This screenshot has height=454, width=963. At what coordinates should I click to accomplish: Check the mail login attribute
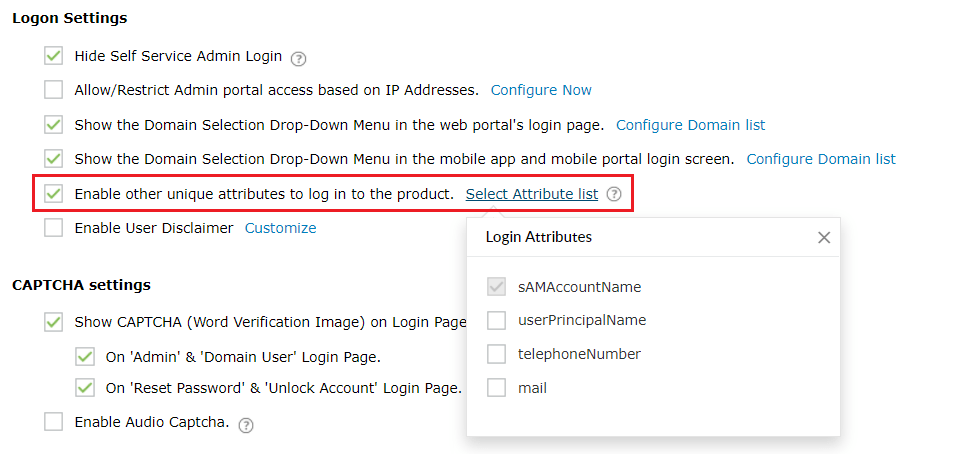tap(496, 388)
